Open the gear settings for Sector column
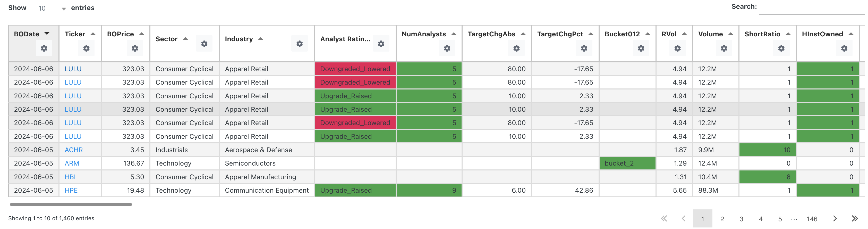Image resolution: width=868 pixels, height=229 pixels. click(204, 44)
